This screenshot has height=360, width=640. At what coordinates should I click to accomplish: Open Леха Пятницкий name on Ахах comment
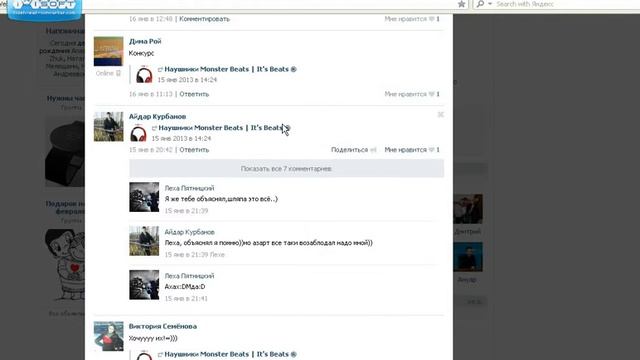click(189, 276)
